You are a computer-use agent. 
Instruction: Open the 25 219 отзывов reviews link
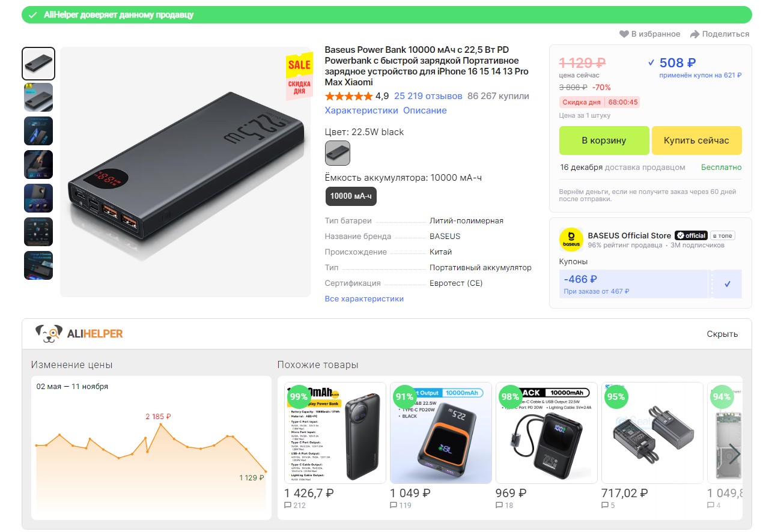[428, 96]
